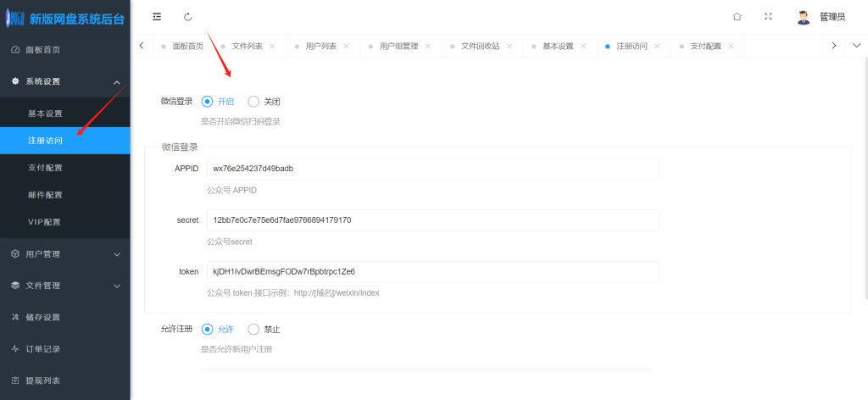
Task: Click the 订单记录 icon in sidebar
Action: (x=15, y=349)
